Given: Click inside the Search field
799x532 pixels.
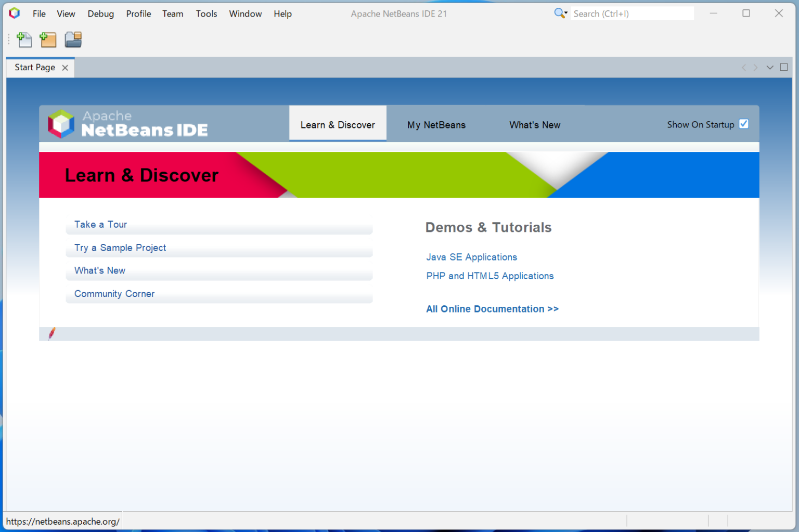Looking at the screenshot, I should click(632, 14).
